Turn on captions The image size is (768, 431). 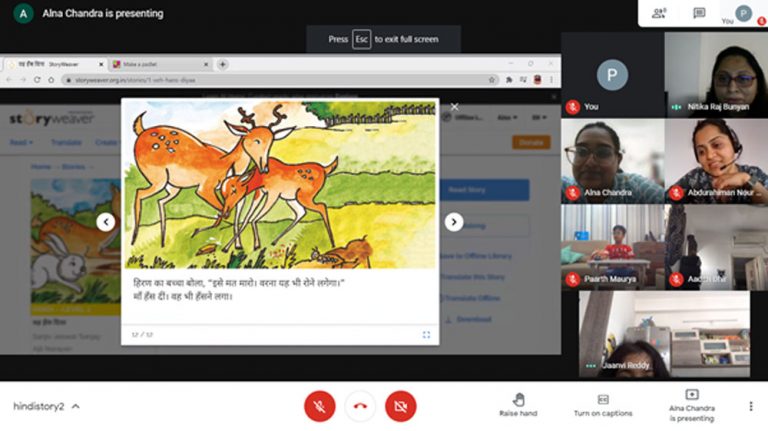(603, 405)
